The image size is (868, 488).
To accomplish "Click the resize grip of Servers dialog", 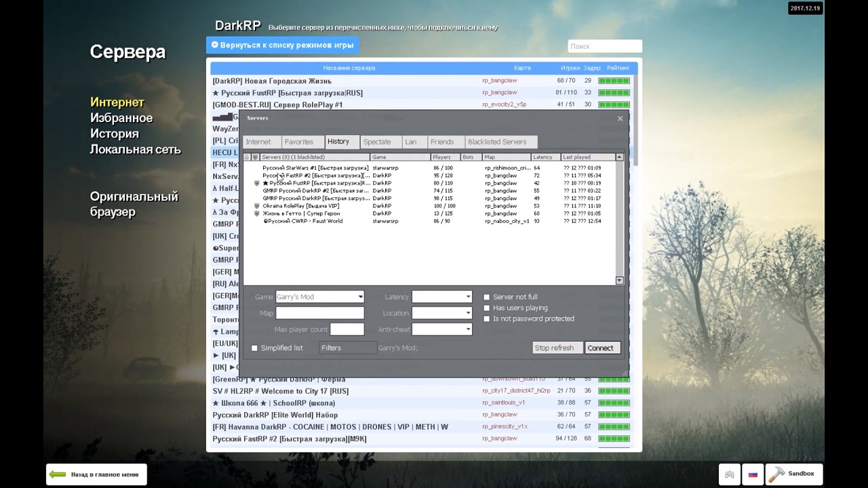I will click(625, 373).
